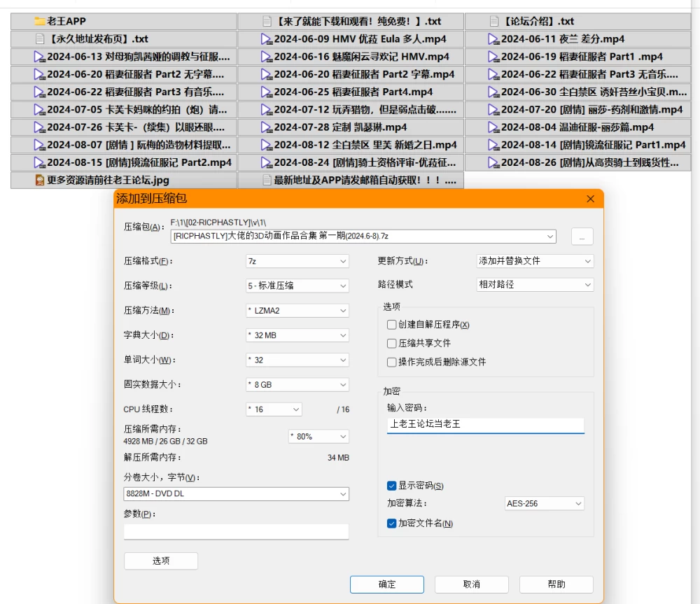
Task: Enable 创建自解压程序 checkbox
Action: (391, 325)
